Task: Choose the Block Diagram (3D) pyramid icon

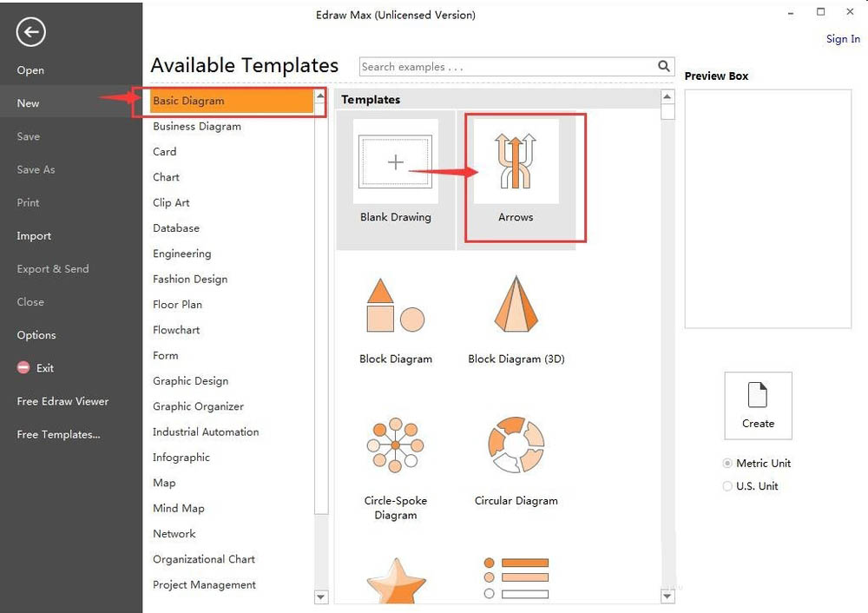Action: tap(516, 304)
